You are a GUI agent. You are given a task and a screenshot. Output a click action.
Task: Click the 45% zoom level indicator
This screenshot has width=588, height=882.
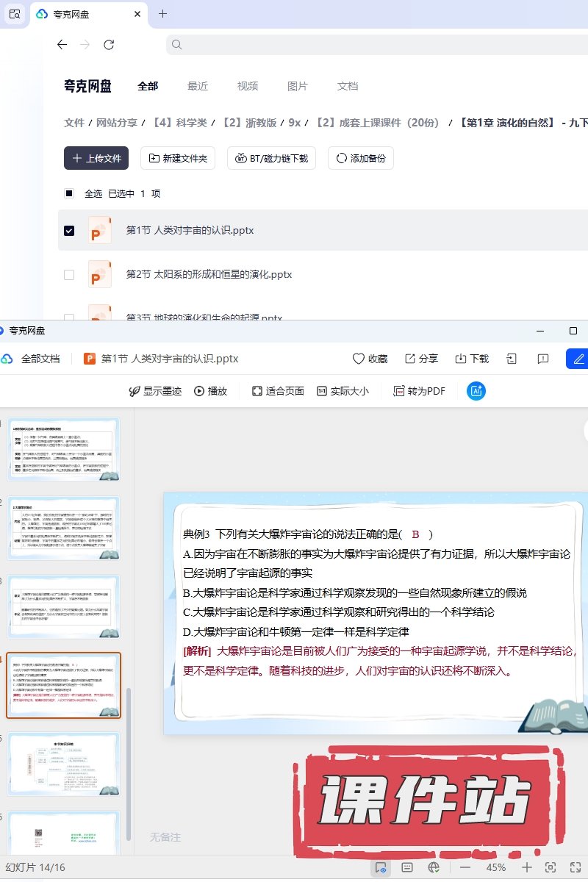(x=496, y=867)
